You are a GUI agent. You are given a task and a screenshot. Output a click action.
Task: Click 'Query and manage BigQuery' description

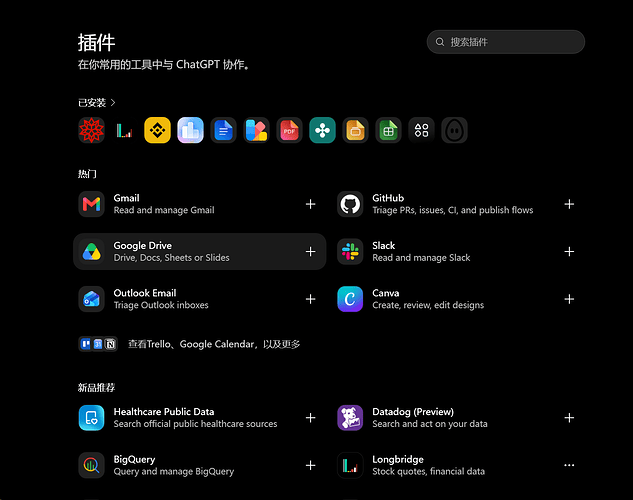(174, 471)
